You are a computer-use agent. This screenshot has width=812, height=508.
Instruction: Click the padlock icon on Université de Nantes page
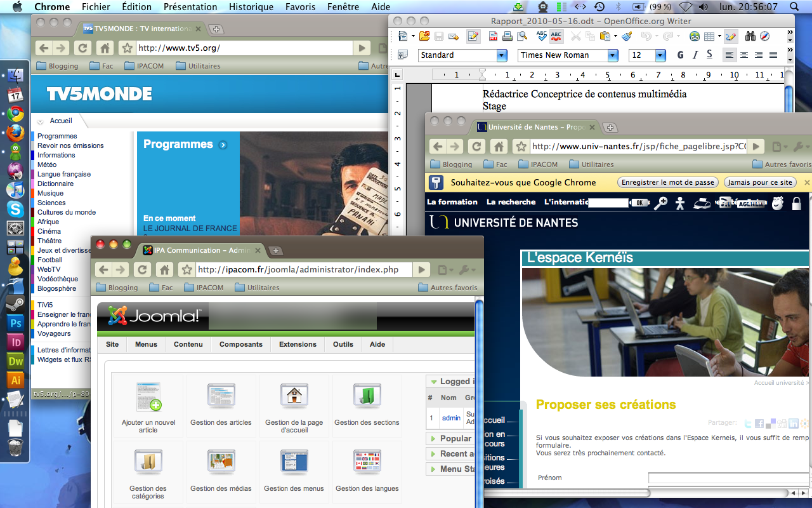pos(797,203)
